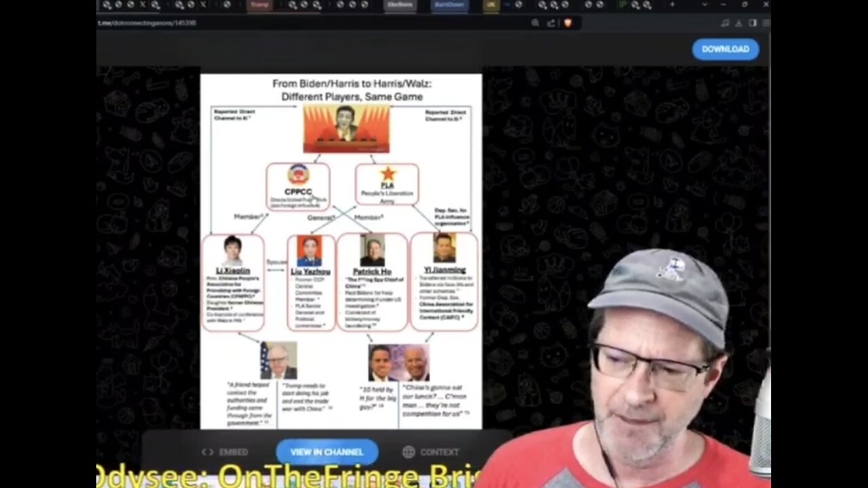Viewport: 868px width, 488px height.
Task: Click the 'Yi Jianming' name in infographic
Action: pos(444,270)
